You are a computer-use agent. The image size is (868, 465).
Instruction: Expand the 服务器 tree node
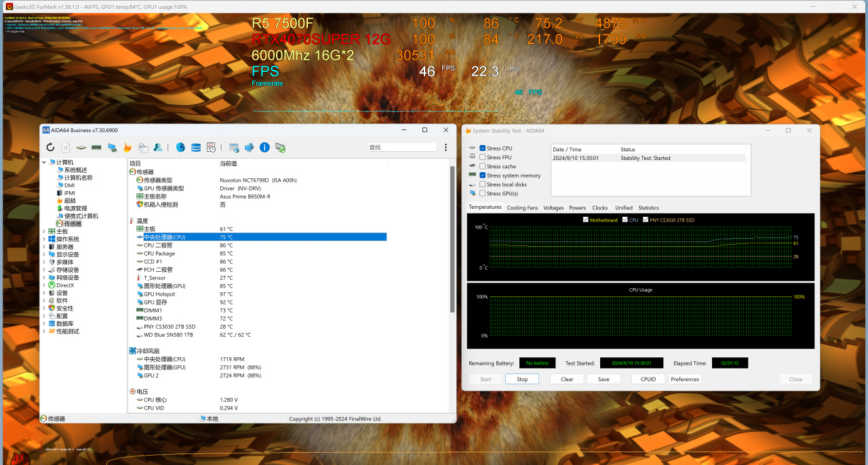[44, 247]
